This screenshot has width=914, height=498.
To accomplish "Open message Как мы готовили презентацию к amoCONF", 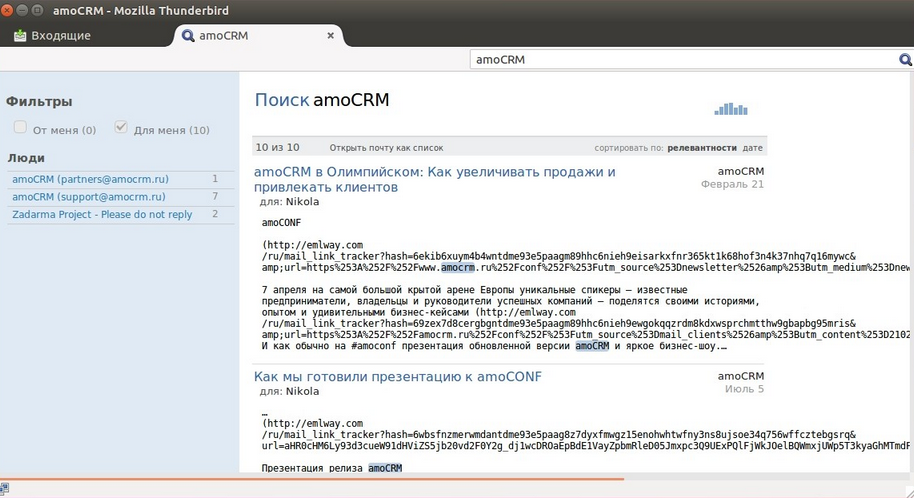I will (x=398, y=377).
